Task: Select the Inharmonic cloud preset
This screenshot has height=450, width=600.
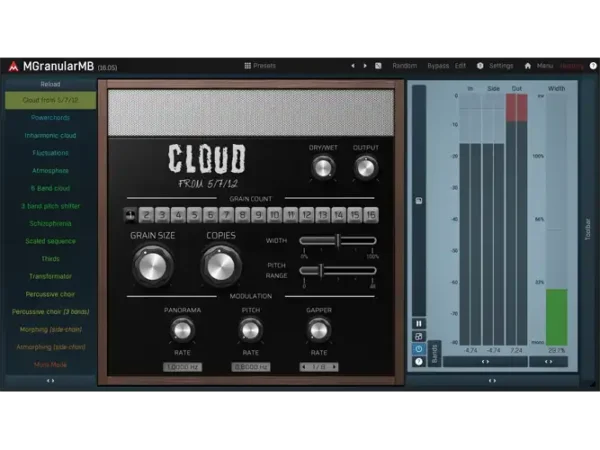Action: tap(51, 135)
